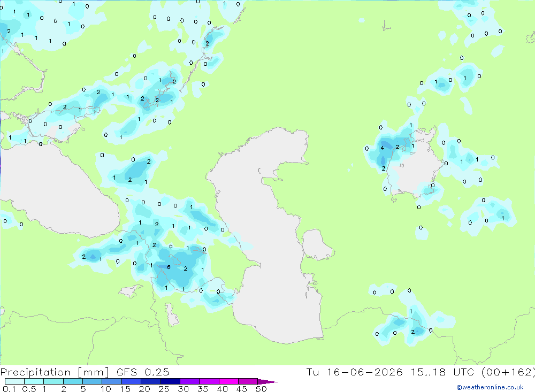Click legend label '20'
This screenshot has width=535, height=392.
click(x=144, y=389)
